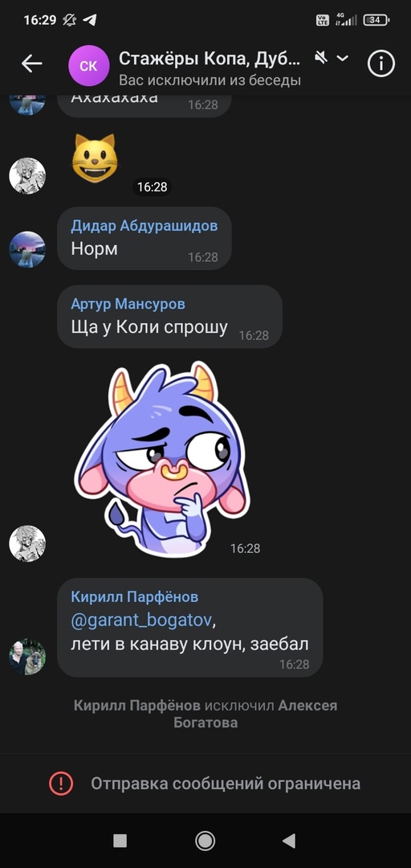Expand the chevron next to chat title
411x868 pixels.
point(343,58)
